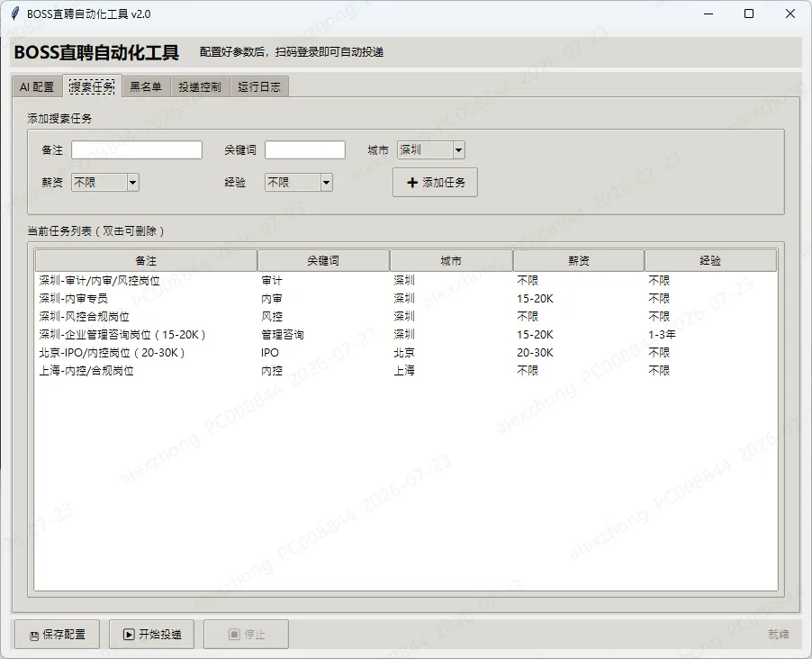This screenshot has height=659, width=812.
Task: Select the 上海-内控/合规岗位 row
Action: tap(406, 370)
